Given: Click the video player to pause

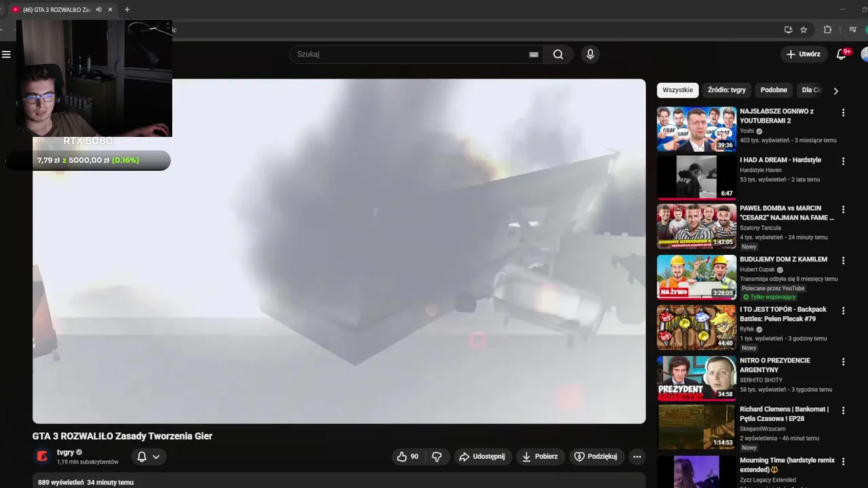Looking at the screenshot, I should [x=339, y=251].
